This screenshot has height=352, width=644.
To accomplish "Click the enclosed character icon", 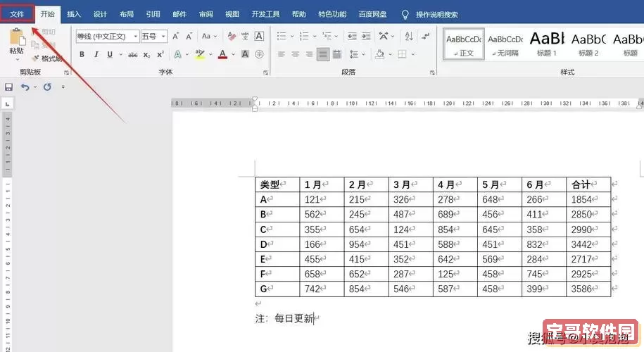I will tap(259, 54).
